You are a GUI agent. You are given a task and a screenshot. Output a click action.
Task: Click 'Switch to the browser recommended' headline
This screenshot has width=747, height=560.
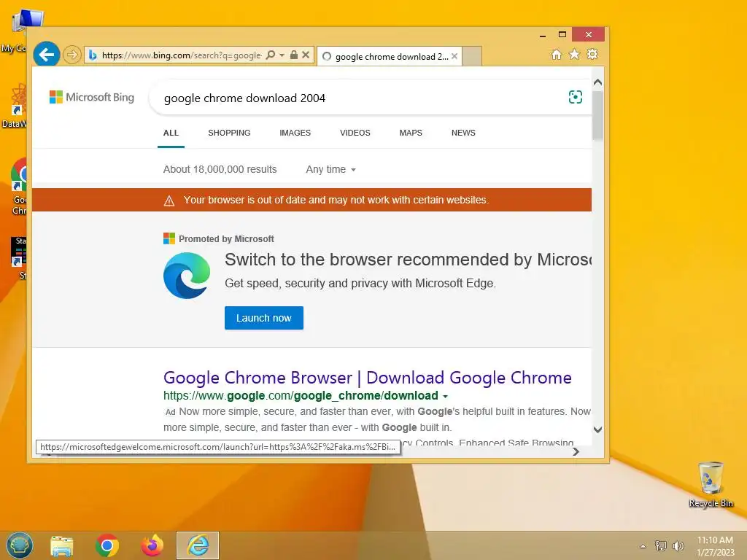(409, 260)
